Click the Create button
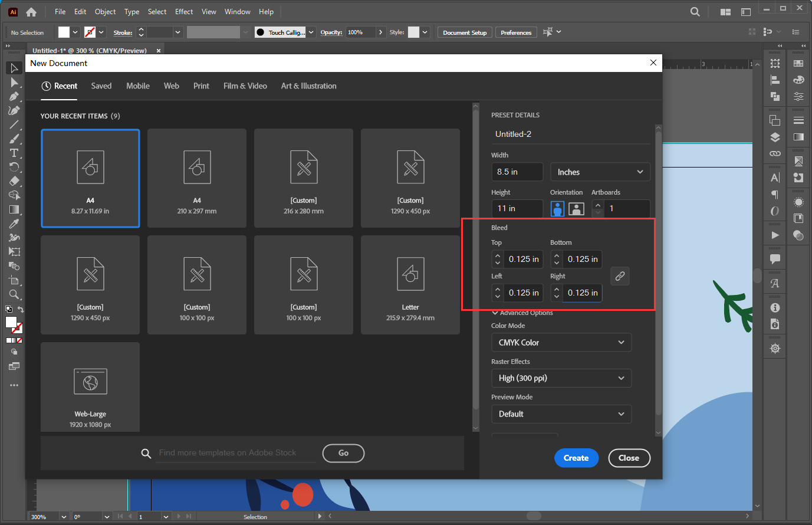812x525 pixels. [x=576, y=458]
